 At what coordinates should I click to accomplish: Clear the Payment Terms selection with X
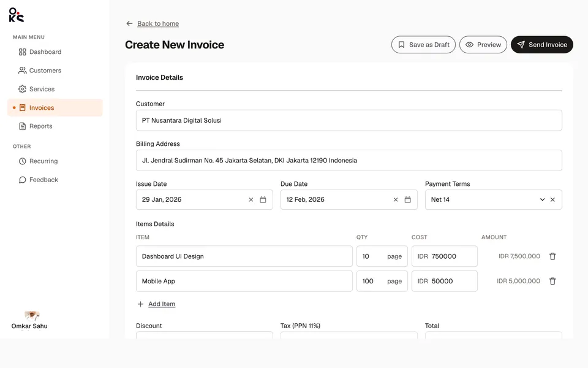[552, 200]
